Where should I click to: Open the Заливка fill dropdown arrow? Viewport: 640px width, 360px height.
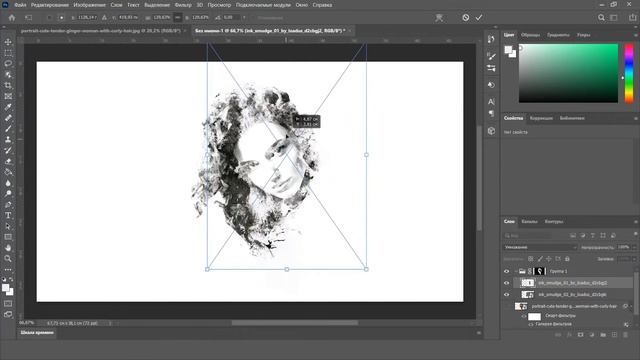634,259
